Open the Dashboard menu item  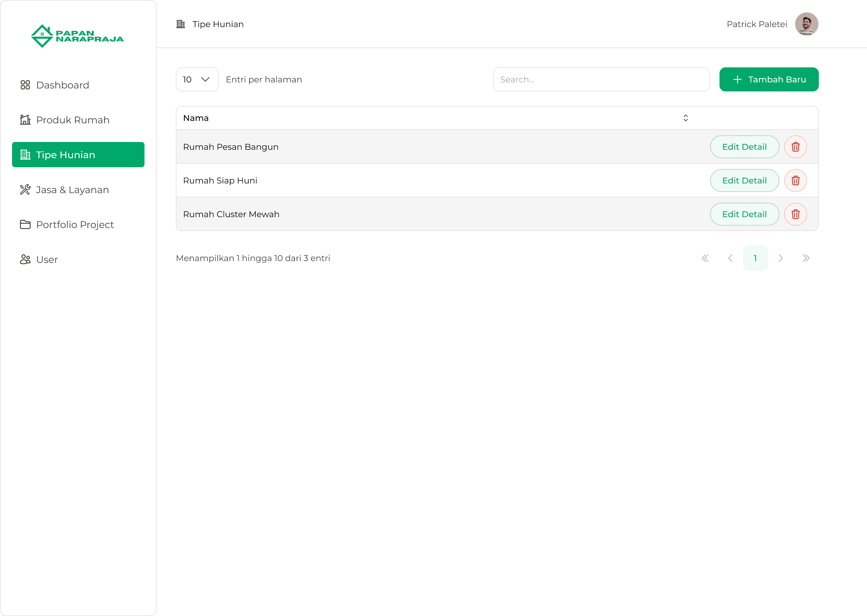click(63, 85)
